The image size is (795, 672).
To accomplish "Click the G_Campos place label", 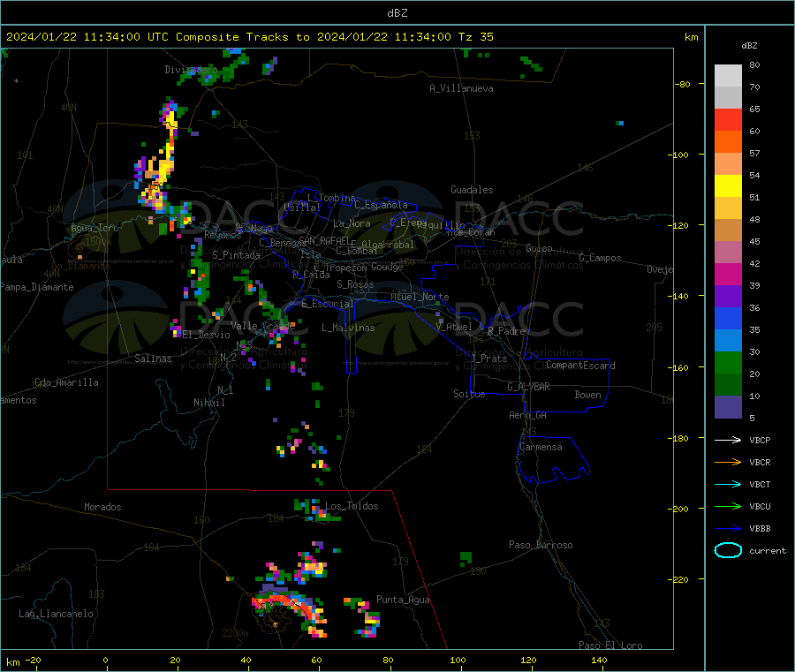I will pos(601,258).
